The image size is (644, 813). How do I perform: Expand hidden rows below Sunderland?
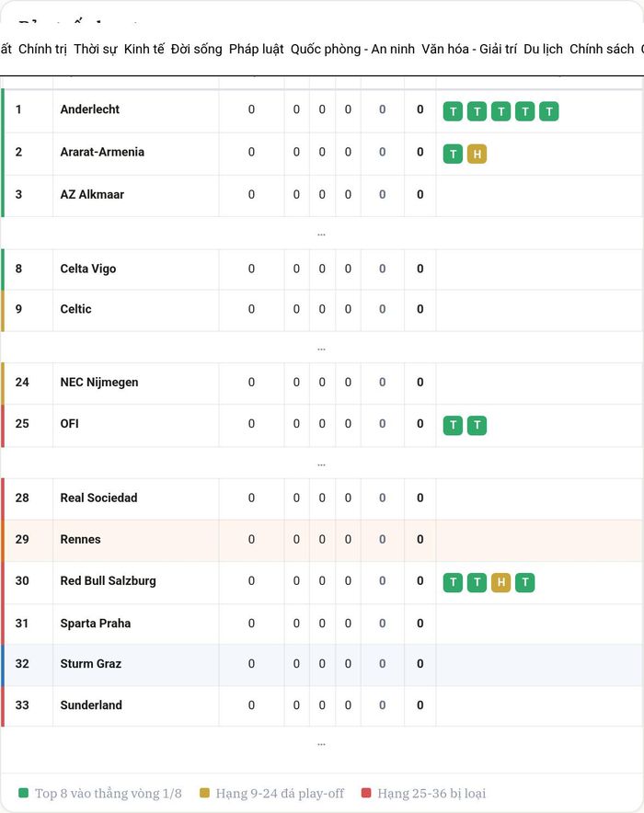(321, 744)
